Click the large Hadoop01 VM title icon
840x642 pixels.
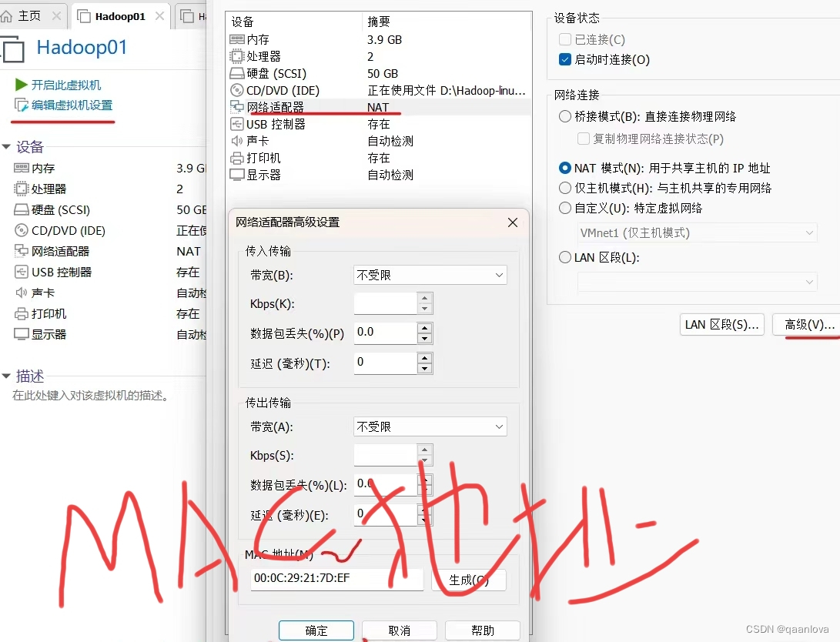point(13,50)
